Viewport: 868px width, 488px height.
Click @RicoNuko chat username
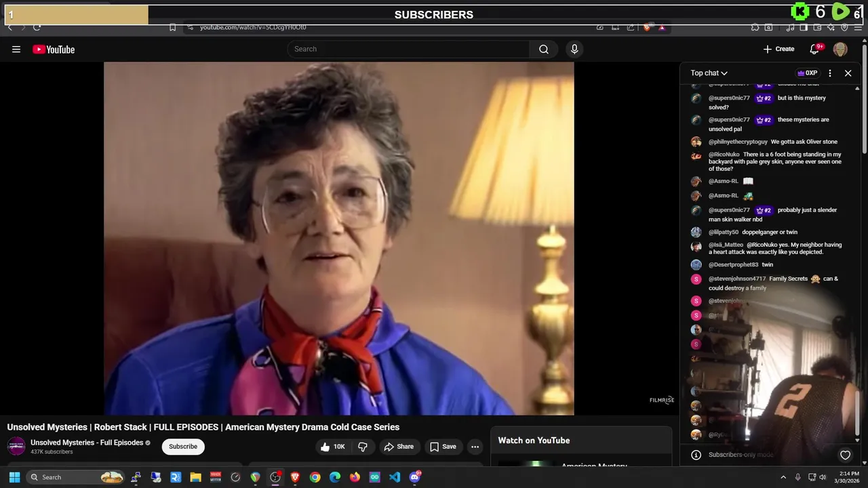point(724,155)
